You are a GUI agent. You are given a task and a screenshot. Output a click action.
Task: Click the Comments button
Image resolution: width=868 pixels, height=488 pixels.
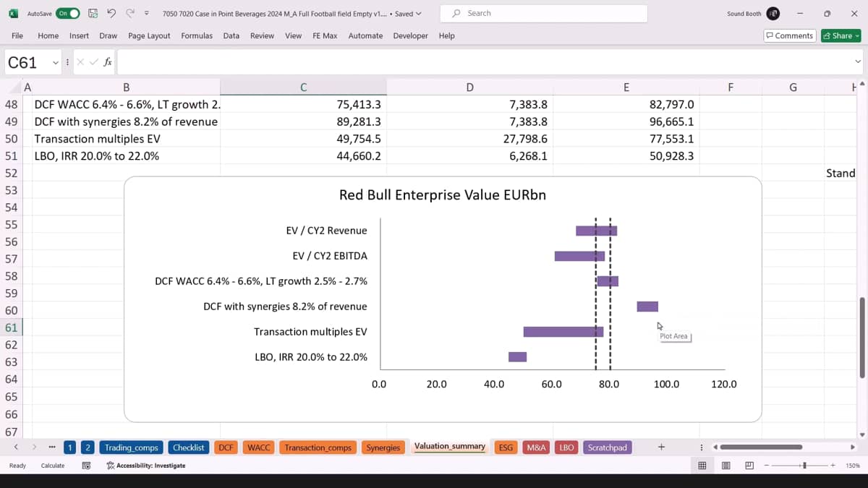pyautogui.click(x=790, y=35)
